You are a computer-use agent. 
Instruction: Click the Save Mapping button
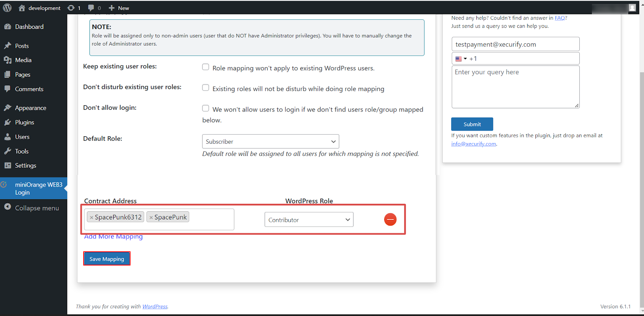coord(107,259)
